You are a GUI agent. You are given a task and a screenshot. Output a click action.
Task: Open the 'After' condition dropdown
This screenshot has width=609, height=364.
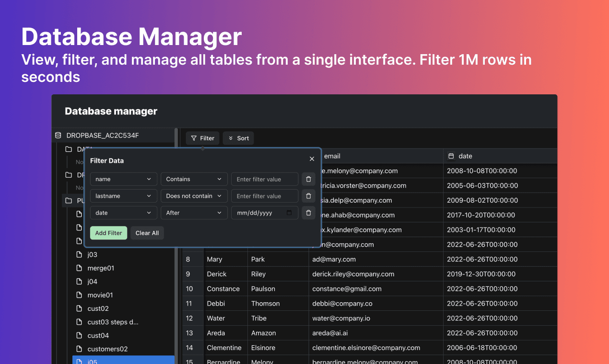click(x=194, y=213)
